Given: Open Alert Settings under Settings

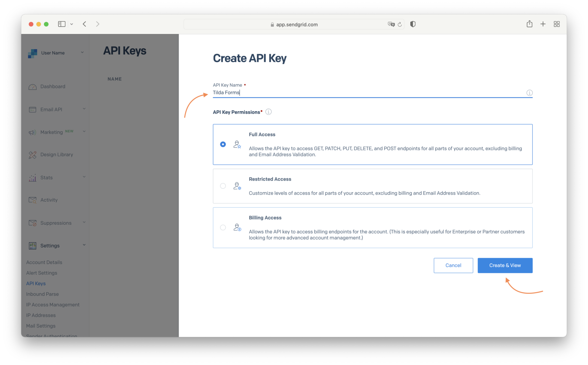Looking at the screenshot, I should click(x=42, y=273).
